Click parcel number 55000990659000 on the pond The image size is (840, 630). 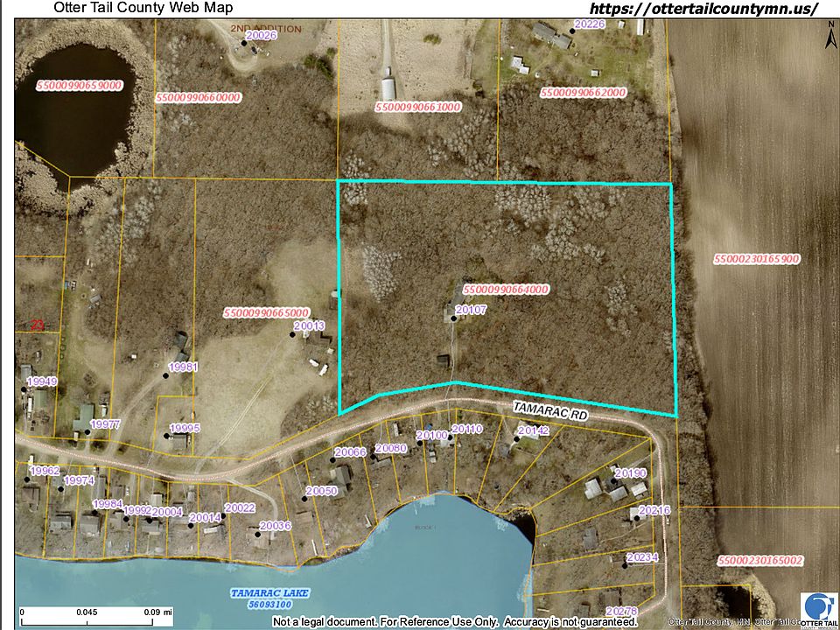[80, 86]
